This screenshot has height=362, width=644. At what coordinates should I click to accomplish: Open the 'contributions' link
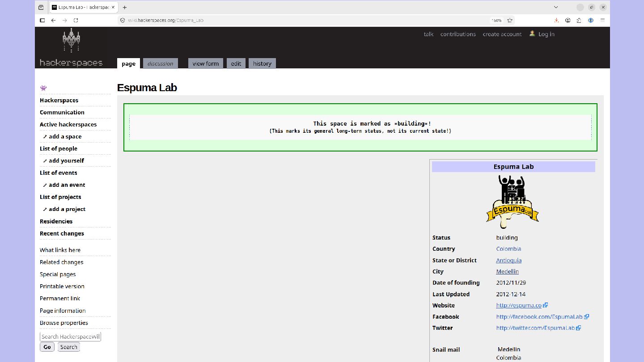(x=458, y=34)
